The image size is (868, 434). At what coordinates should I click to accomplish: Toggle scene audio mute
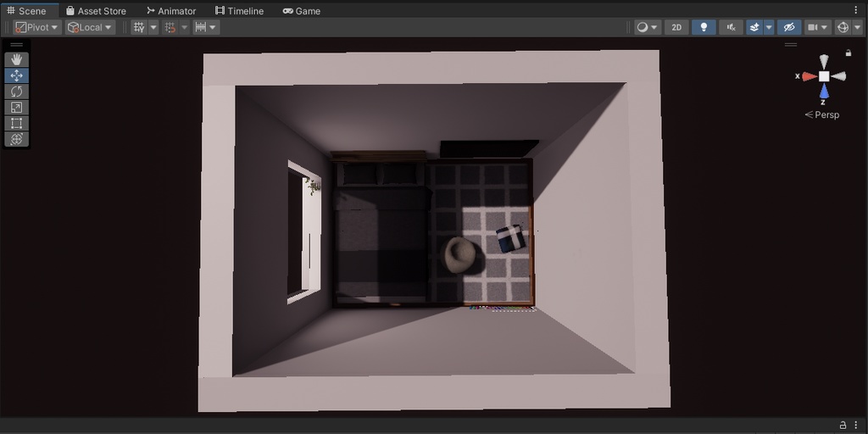(731, 27)
